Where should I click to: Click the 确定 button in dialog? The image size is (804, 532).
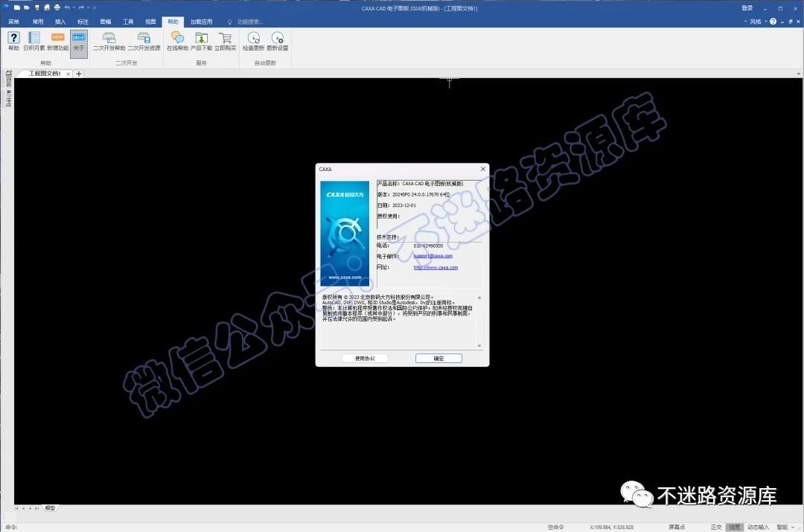tap(438, 358)
